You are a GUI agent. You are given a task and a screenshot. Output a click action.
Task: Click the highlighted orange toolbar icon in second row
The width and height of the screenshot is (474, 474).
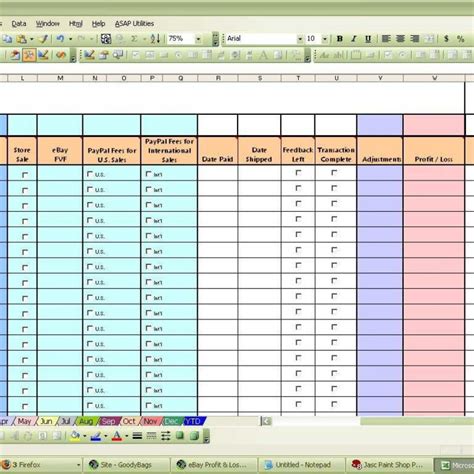pyautogui.click(x=29, y=55)
